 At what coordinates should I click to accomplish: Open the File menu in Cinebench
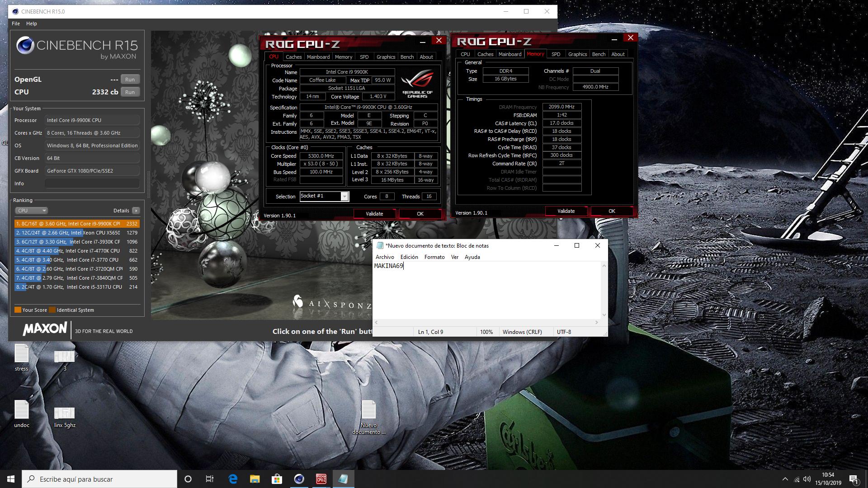(x=16, y=23)
